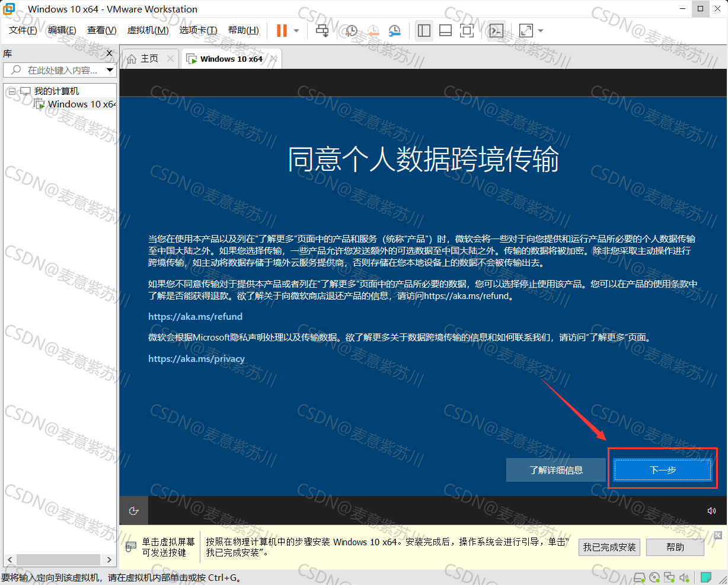Click the 了解详细信息 button
The width and height of the screenshot is (728, 585).
(556, 470)
